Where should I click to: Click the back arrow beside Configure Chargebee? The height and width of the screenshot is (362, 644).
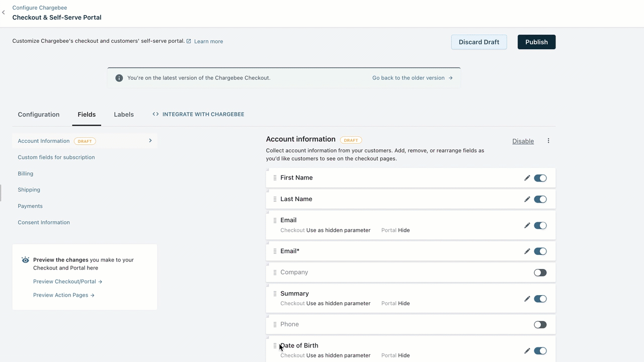coord(4,13)
